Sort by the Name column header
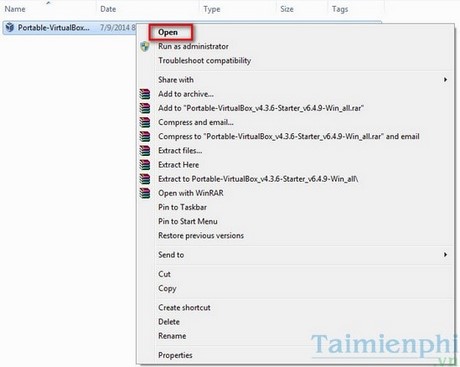 15,9
